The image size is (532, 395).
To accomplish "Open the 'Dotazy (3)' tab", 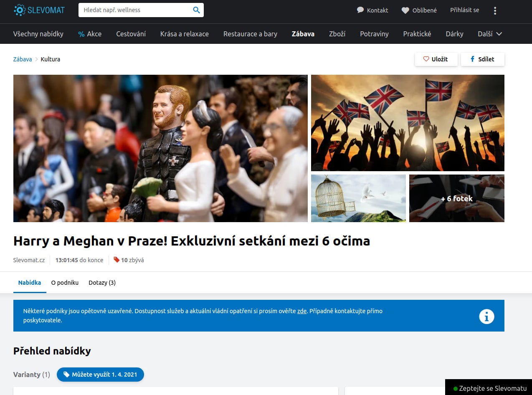I will click(101, 282).
